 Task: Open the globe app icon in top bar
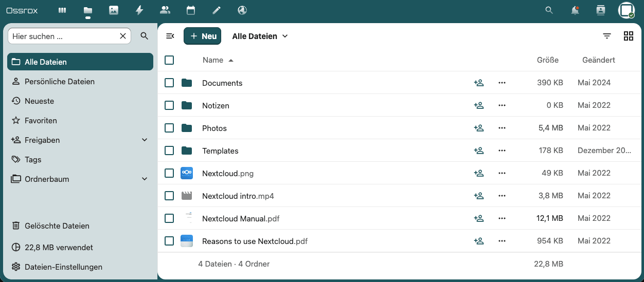point(242,10)
